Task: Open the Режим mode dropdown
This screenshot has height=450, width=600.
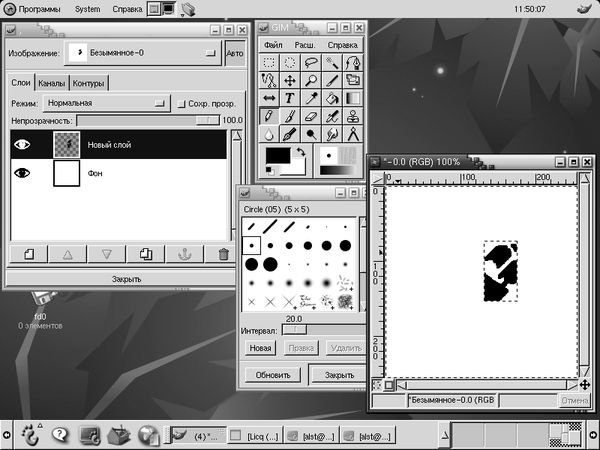Action: 106,103
